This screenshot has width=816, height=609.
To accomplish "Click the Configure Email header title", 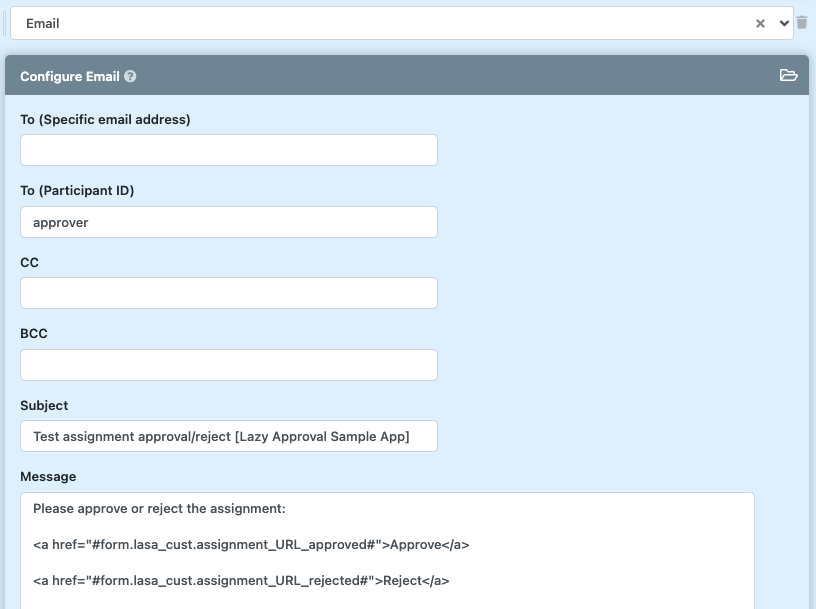I will click(x=70, y=77).
